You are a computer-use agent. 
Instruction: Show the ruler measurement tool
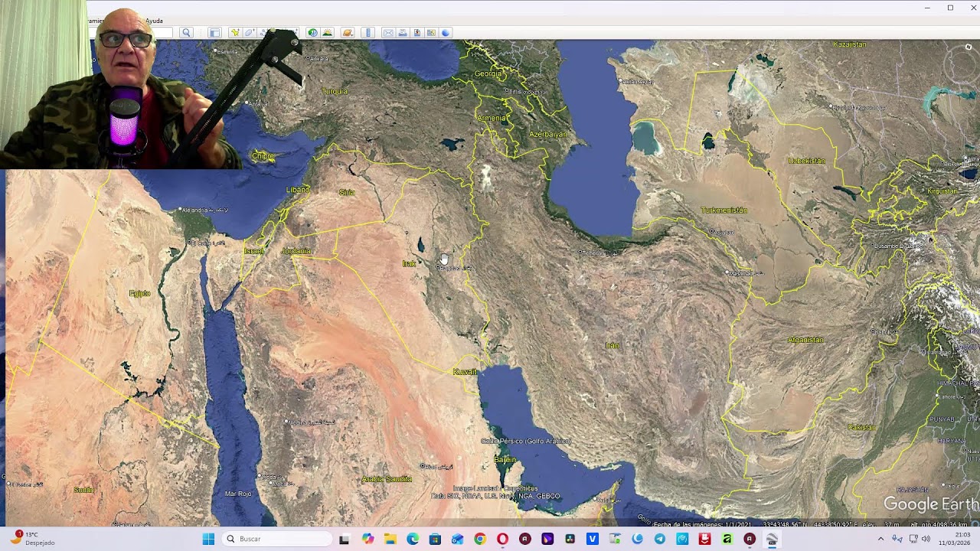coord(368,32)
